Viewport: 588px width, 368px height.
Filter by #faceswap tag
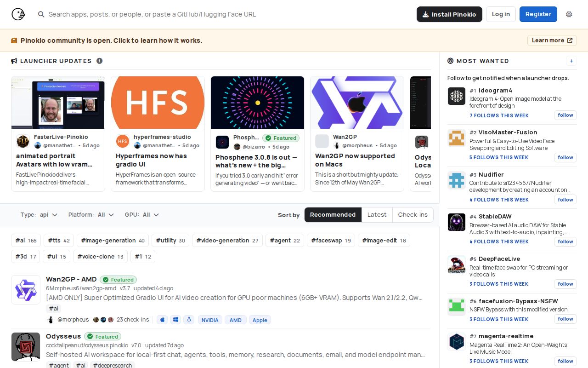click(x=331, y=241)
